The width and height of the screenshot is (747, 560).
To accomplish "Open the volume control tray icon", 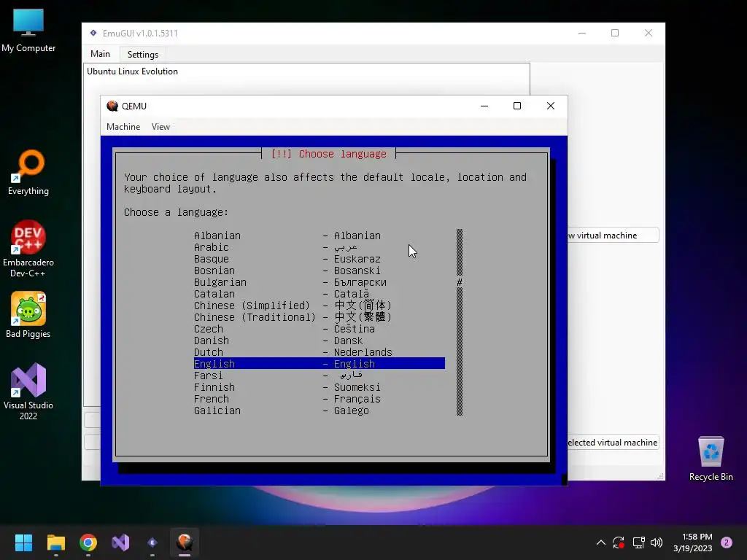I will [x=657, y=542].
